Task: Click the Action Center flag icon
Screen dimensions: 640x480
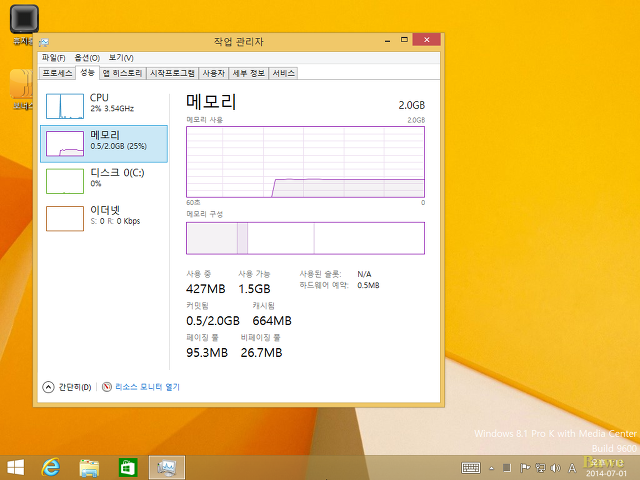Action: click(525, 468)
